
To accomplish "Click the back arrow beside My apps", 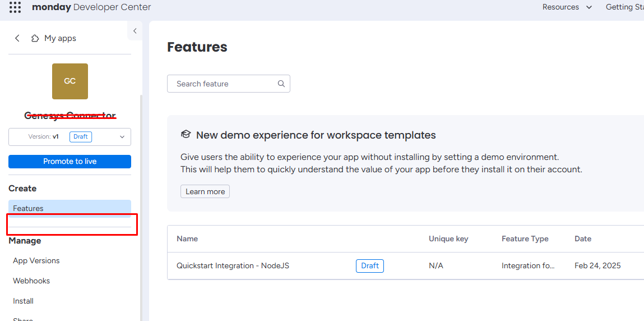I will [17, 38].
